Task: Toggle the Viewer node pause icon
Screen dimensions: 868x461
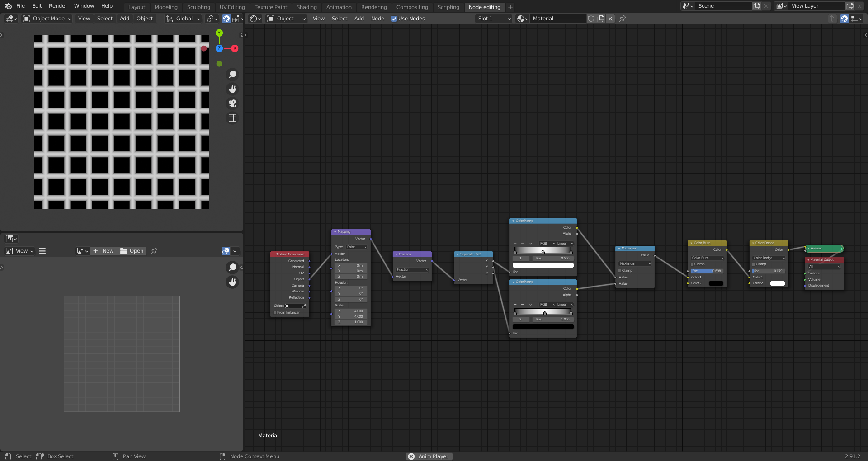Action: pos(840,249)
